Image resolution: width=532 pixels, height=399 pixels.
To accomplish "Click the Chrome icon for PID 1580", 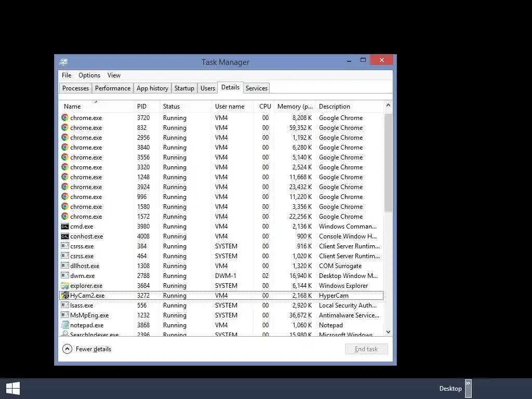I will tap(65, 206).
